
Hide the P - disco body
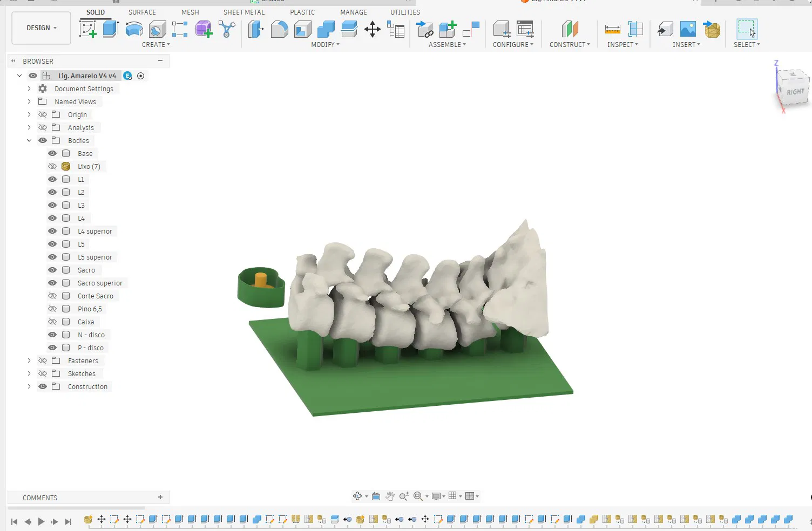(x=52, y=348)
